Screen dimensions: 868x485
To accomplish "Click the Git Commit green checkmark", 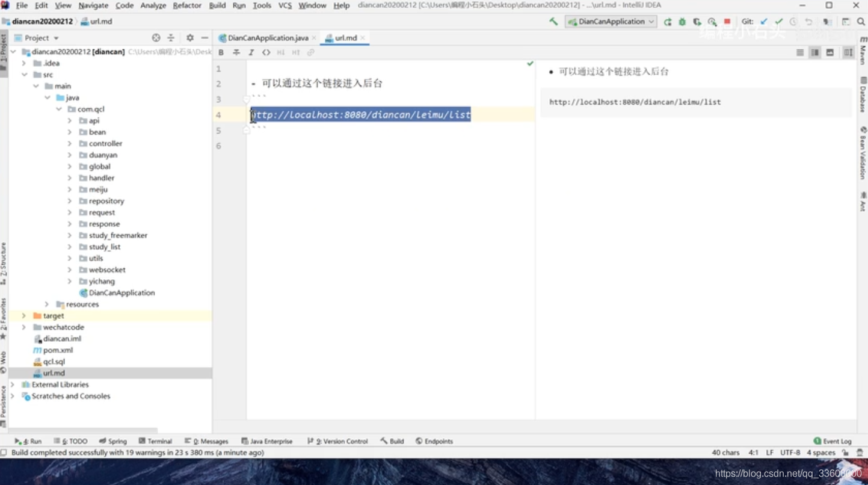I will point(779,22).
